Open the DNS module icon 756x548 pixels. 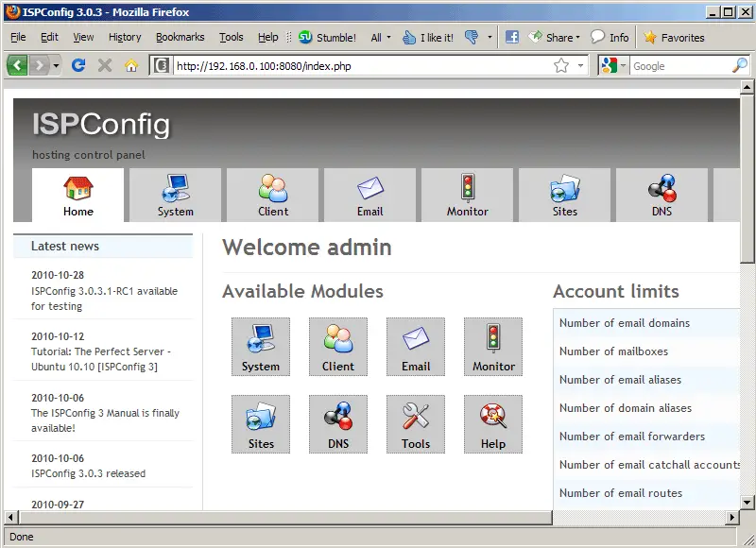click(337, 423)
